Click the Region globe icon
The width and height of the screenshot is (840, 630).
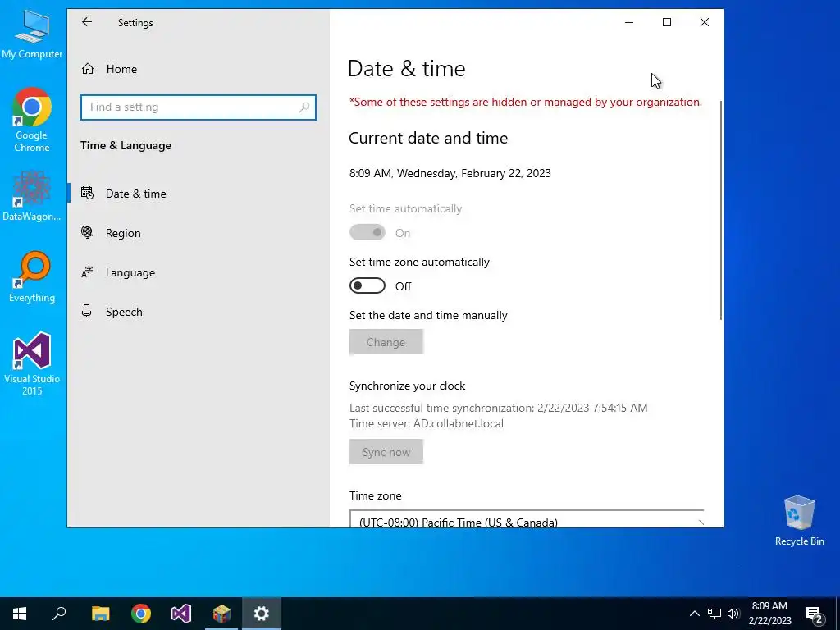click(87, 232)
